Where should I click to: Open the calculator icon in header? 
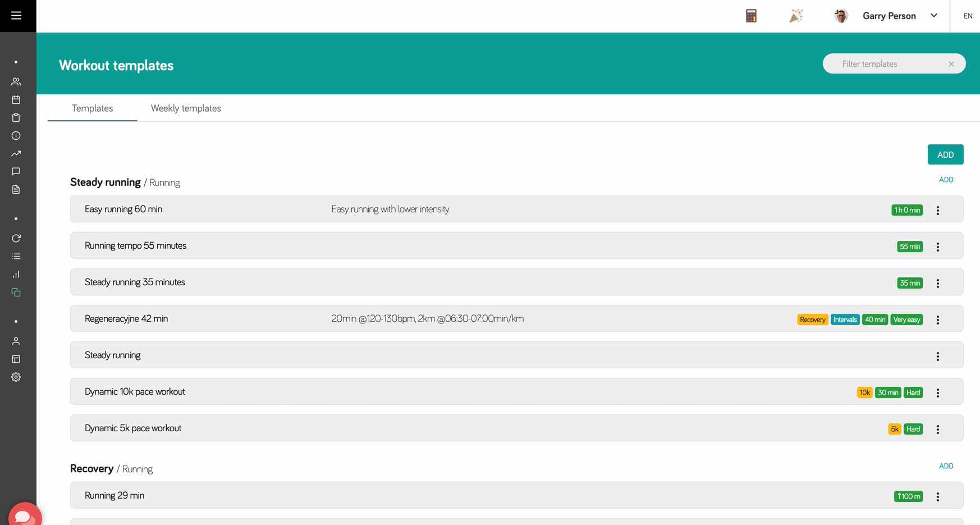tap(751, 16)
